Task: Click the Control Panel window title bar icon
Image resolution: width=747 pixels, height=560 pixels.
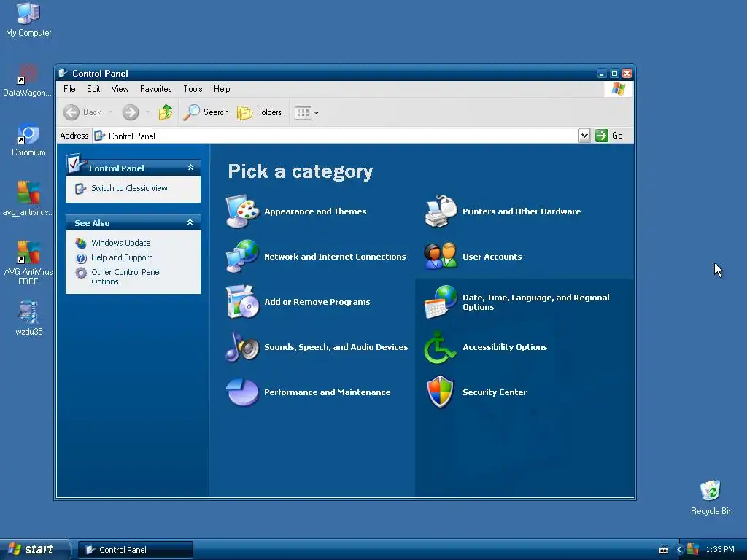Action: (x=63, y=74)
